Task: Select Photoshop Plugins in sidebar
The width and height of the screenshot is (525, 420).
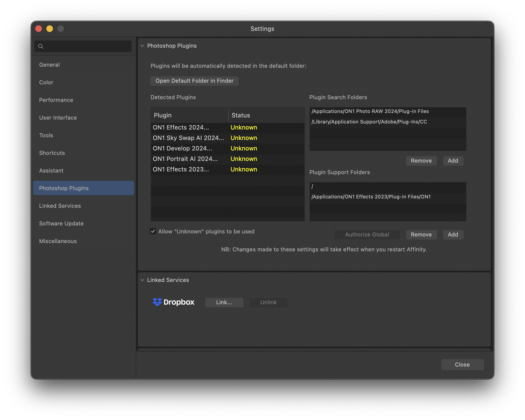Action: coord(83,188)
